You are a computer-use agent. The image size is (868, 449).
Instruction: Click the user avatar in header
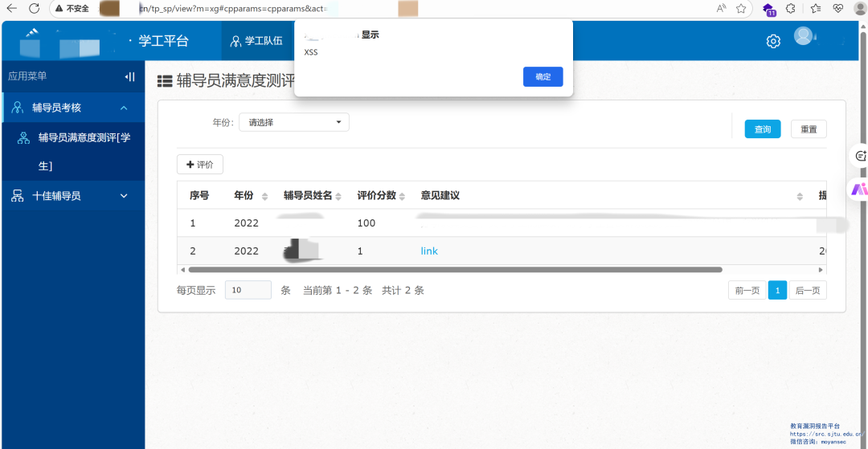point(803,36)
